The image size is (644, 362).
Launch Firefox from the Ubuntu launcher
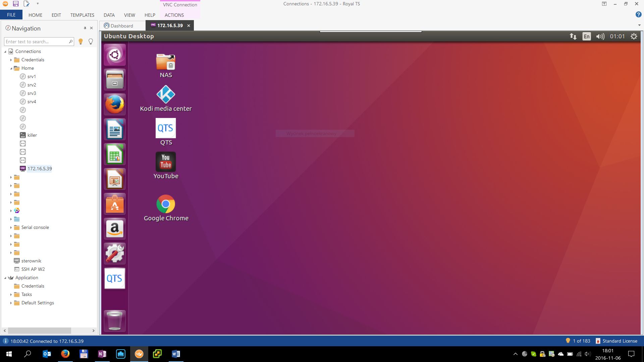point(115,104)
